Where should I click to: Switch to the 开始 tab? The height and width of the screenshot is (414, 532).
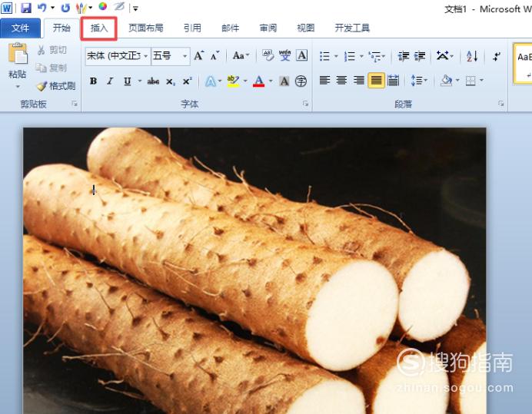(62, 28)
